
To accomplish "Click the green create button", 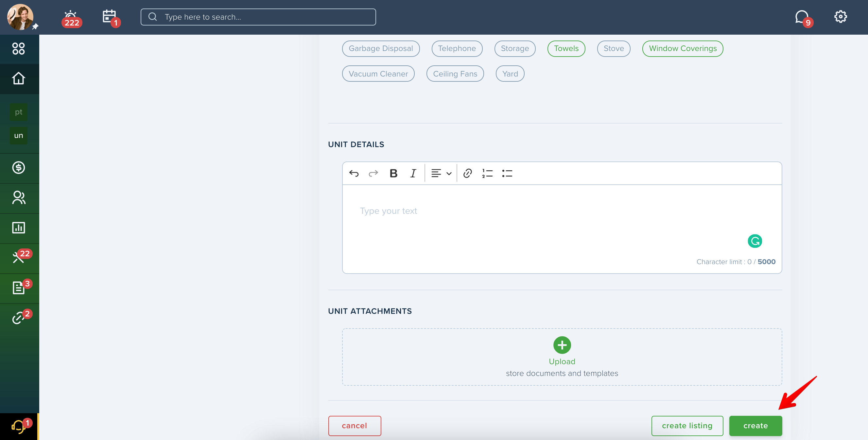I will [755, 426].
